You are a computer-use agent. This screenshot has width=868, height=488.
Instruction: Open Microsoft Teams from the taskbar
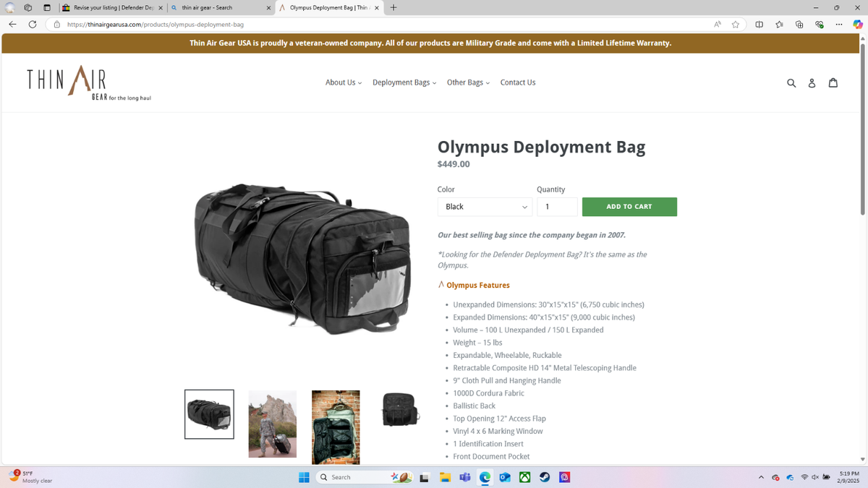465,477
